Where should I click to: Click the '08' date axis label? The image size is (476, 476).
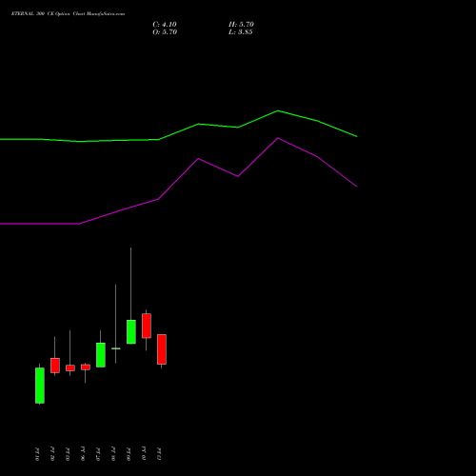pos(113,454)
